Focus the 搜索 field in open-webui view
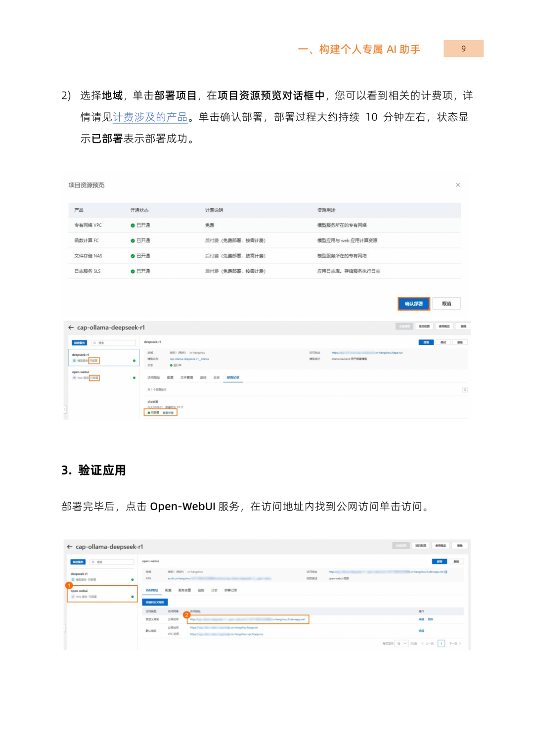534x756 pixels. [x=112, y=562]
